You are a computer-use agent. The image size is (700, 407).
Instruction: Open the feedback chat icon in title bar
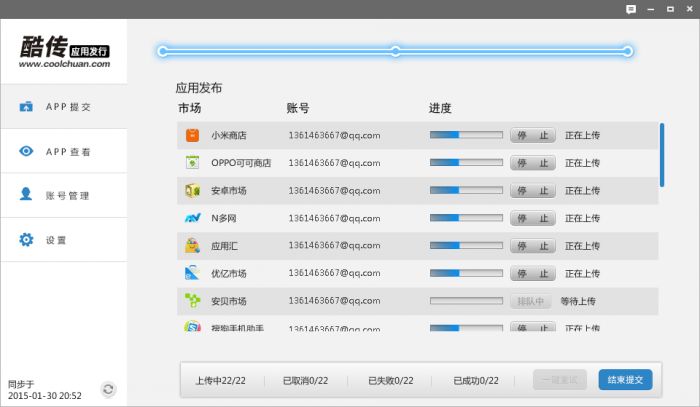click(x=631, y=9)
